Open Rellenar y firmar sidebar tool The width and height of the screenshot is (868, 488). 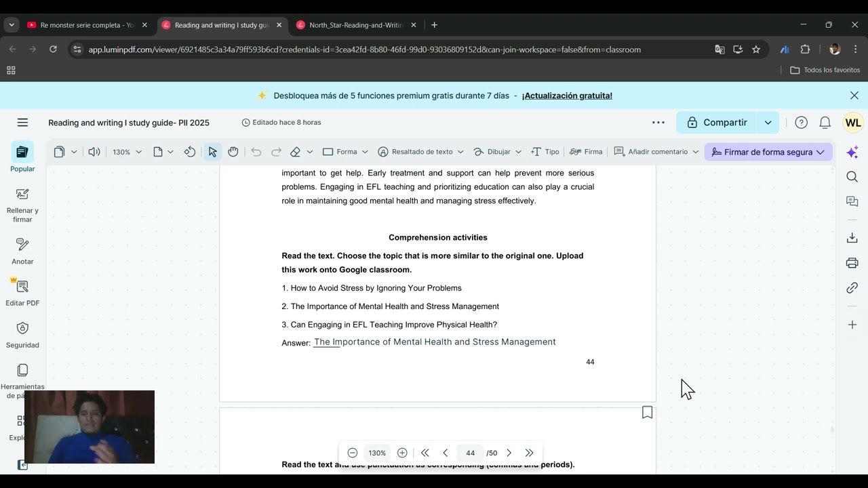click(x=22, y=205)
